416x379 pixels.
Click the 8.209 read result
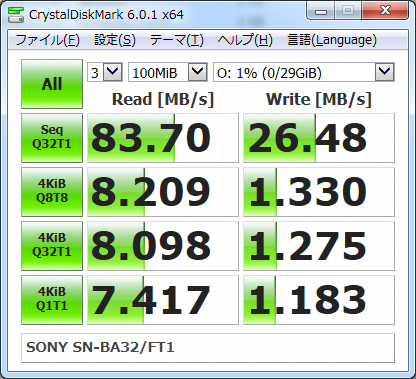(x=163, y=192)
